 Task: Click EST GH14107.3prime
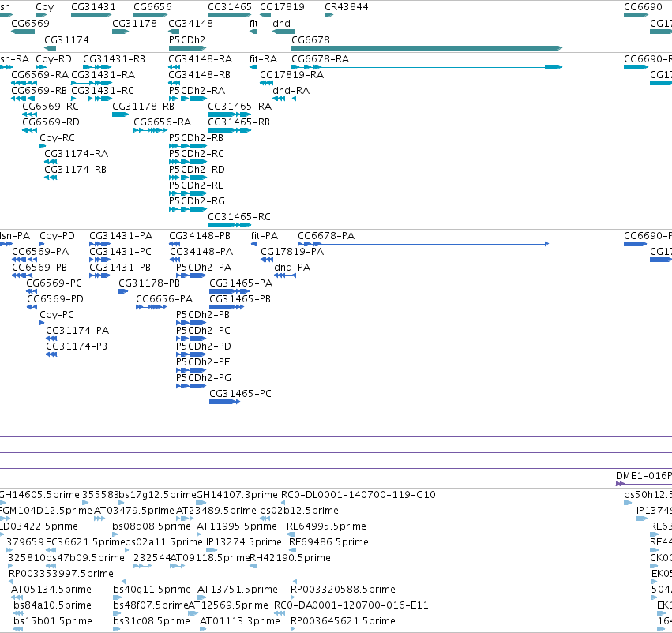[237, 495]
